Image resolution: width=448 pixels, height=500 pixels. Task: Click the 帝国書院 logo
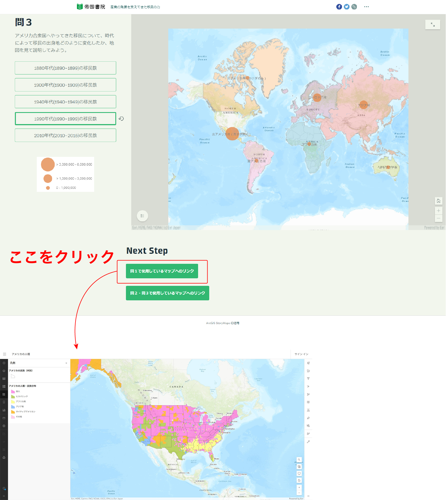(91, 7)
